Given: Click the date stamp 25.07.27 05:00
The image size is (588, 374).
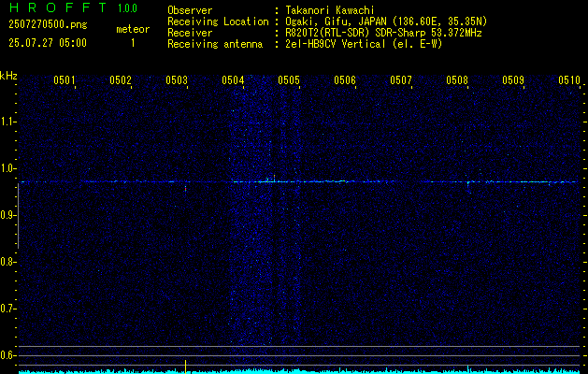Looking at the screenshot, I should tap(48, 43).
